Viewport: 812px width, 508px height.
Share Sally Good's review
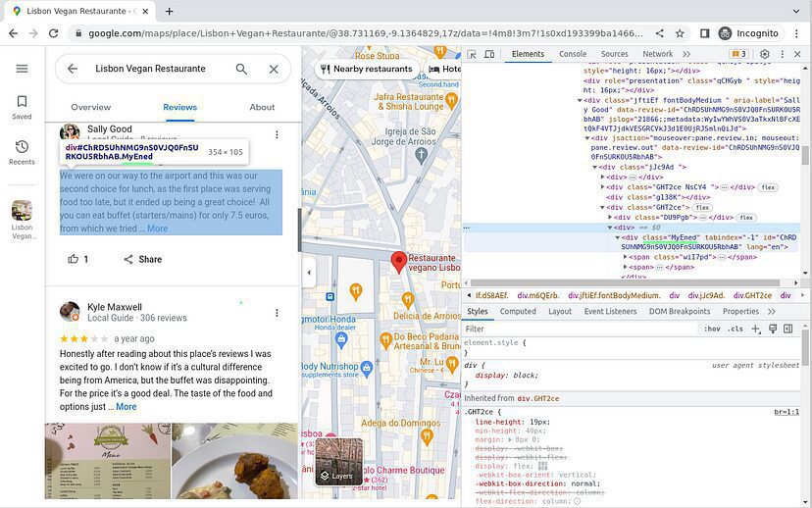point(142,259)
